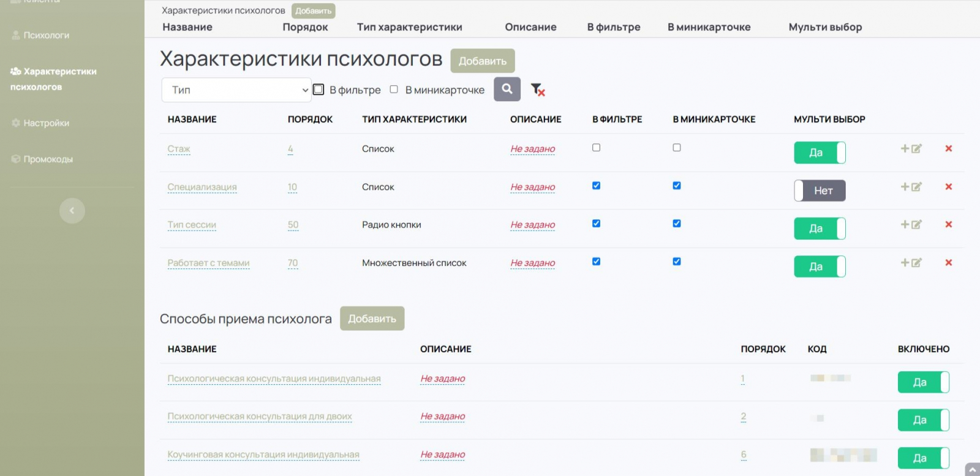Viewport: 980px width, 476px height.
Task: Click Не задано for Коучинговая консультация индивидуальная
Action: 443,455
